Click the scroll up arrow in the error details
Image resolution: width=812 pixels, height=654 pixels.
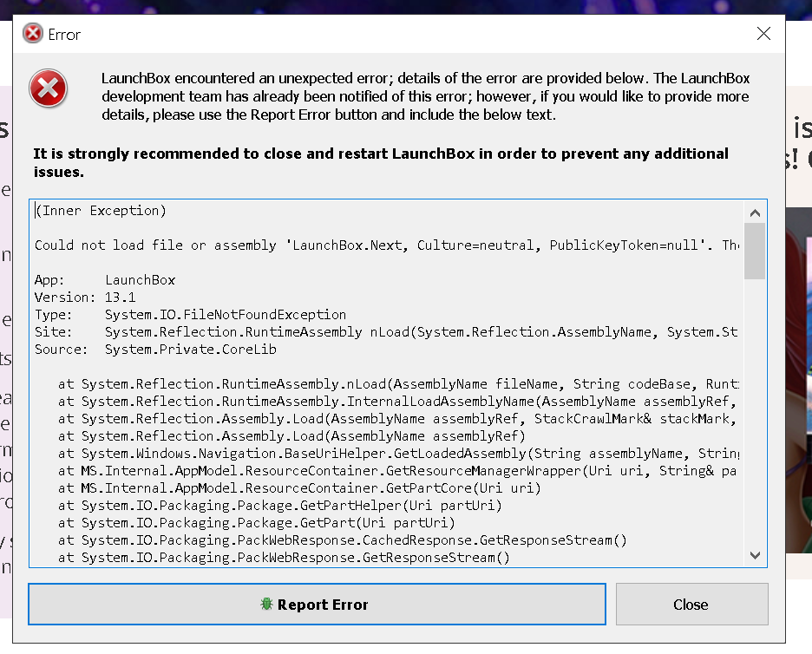755,213
